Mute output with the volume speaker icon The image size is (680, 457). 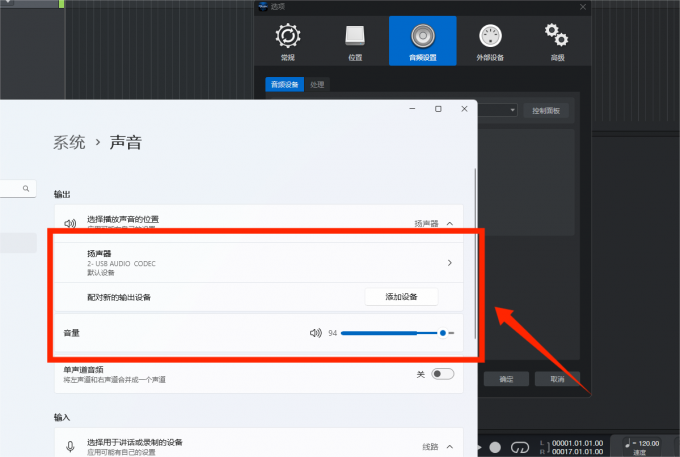tap(316, 333)
